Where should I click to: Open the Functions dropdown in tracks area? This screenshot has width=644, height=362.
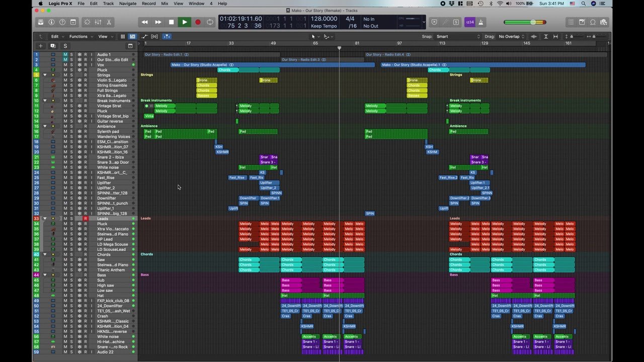tap(80, 37)
